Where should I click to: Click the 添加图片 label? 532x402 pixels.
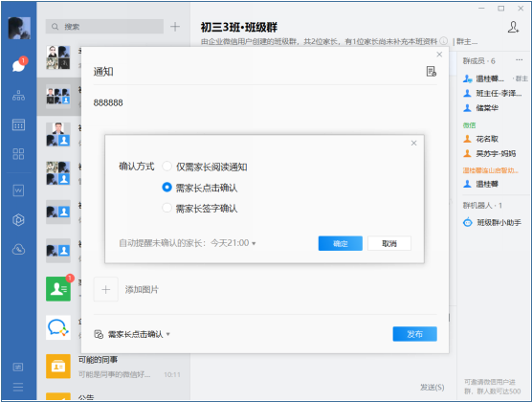(x=142, y=290)
